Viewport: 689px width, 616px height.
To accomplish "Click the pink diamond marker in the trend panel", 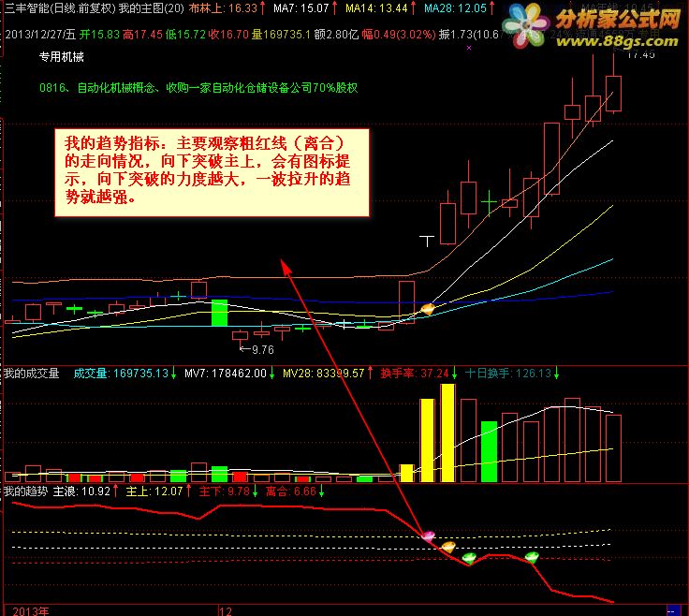I will (x=428, y=535).
